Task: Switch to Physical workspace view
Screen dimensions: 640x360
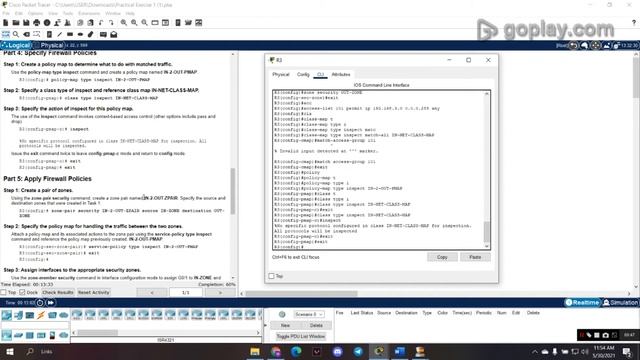Action: coord(49,45)
